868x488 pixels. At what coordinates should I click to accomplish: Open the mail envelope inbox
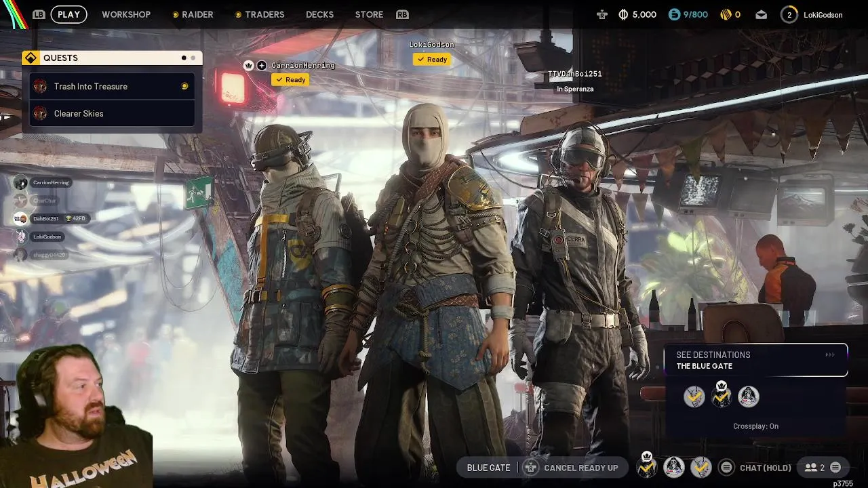(762, 14)
